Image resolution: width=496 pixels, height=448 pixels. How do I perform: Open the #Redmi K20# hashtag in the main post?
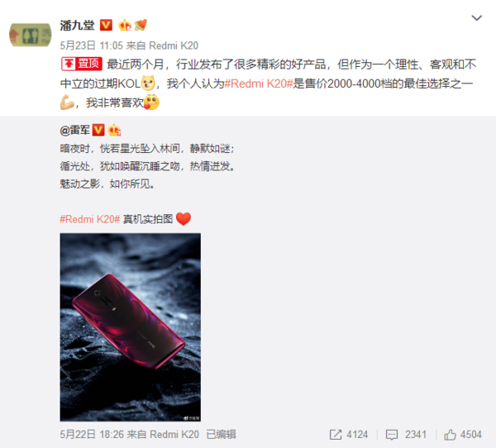pyautogui.click(x=258, y=83)
